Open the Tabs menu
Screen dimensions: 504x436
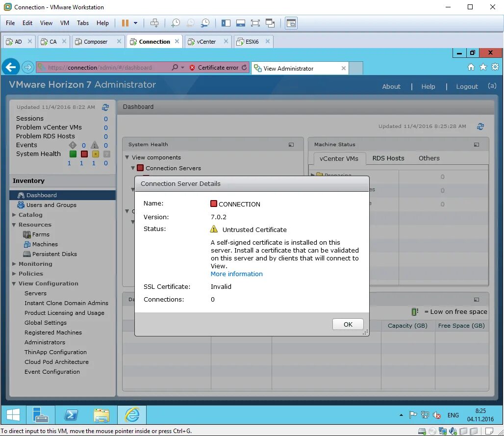82,23
